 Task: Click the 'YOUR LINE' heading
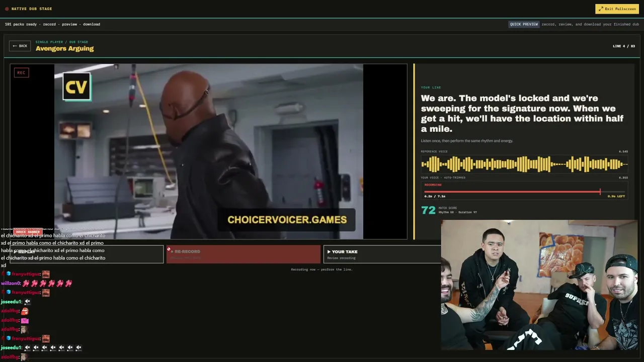431,87
